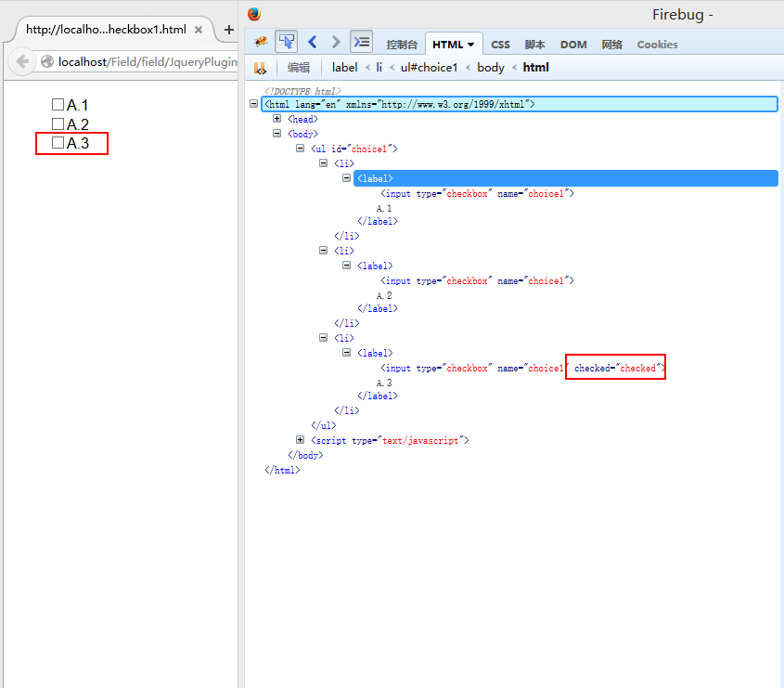784x688 pixels.
Task: Click the browser address bar URL
Action: pyautogui.click(x=148, y=61)
